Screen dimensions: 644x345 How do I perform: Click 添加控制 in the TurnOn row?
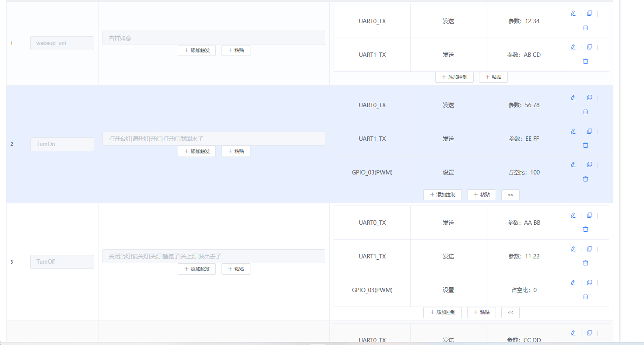tap(442, 195)
